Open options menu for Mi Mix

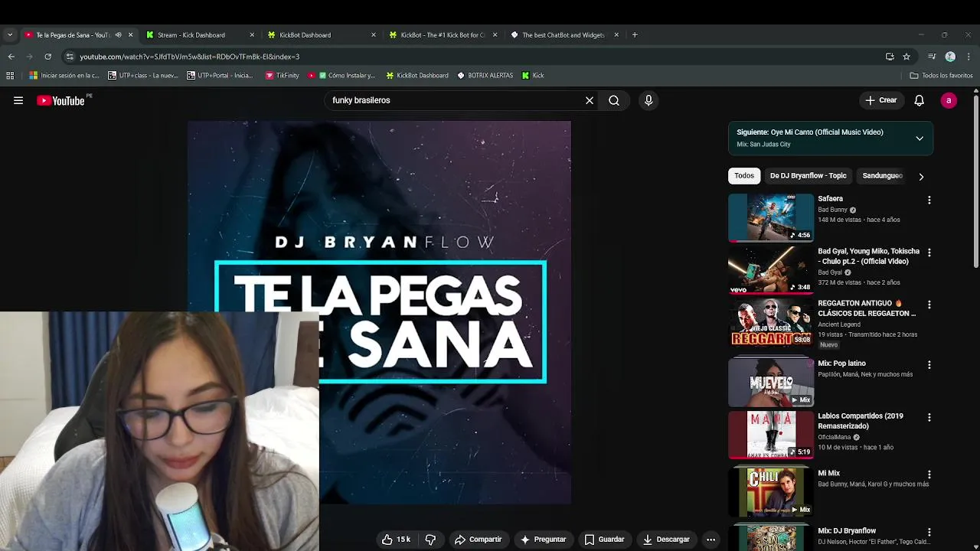point(929,475)
